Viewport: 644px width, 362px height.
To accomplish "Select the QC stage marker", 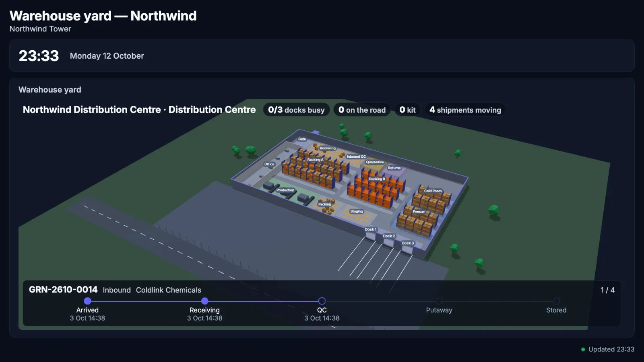I will point(322,301).
